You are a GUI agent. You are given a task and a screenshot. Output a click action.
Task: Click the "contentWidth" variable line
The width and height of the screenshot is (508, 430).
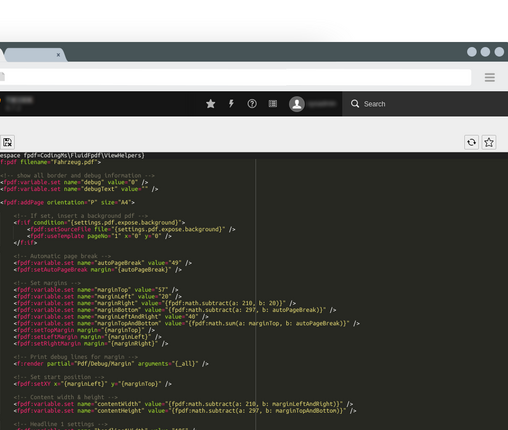[183, 404]
